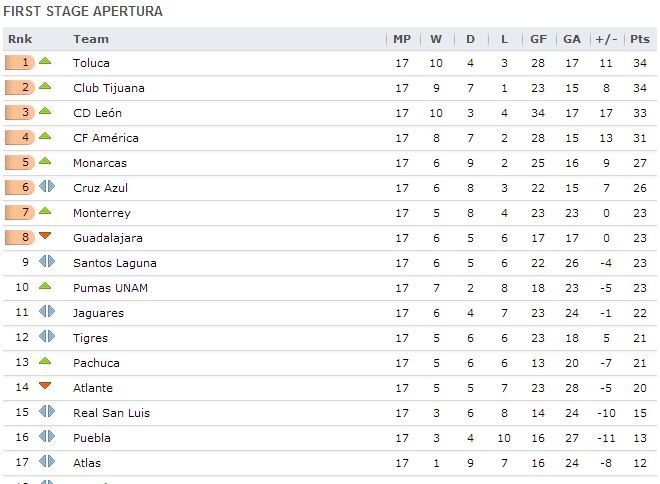Click the MP column header
This screenshot has width=660, height=484.
402,39
